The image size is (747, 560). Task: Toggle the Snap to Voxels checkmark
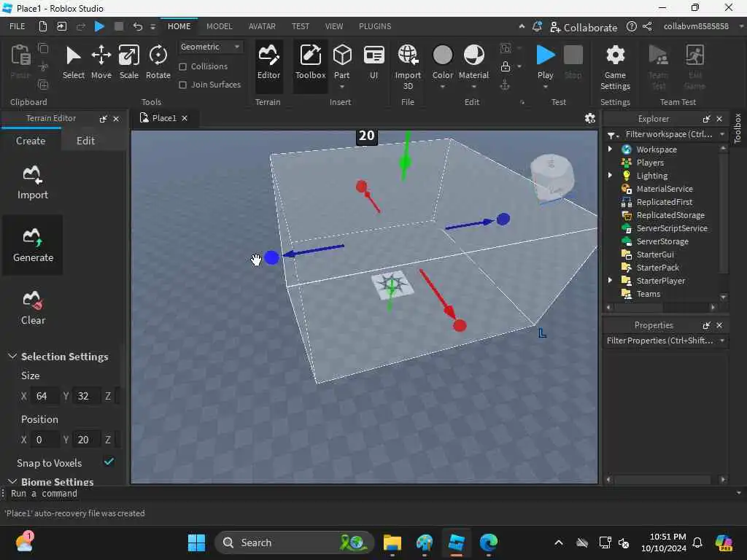(109, 462)
